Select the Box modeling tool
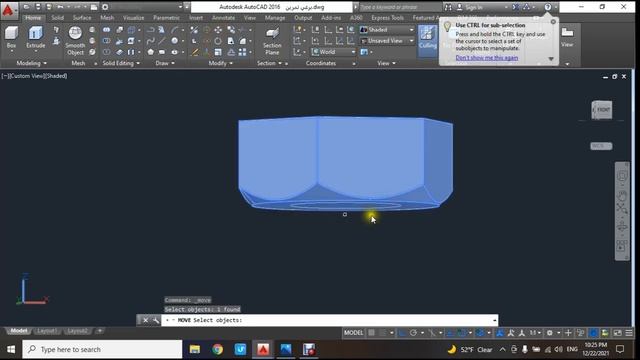The width and height of the screenshot is (640, 360). point(11,37)
